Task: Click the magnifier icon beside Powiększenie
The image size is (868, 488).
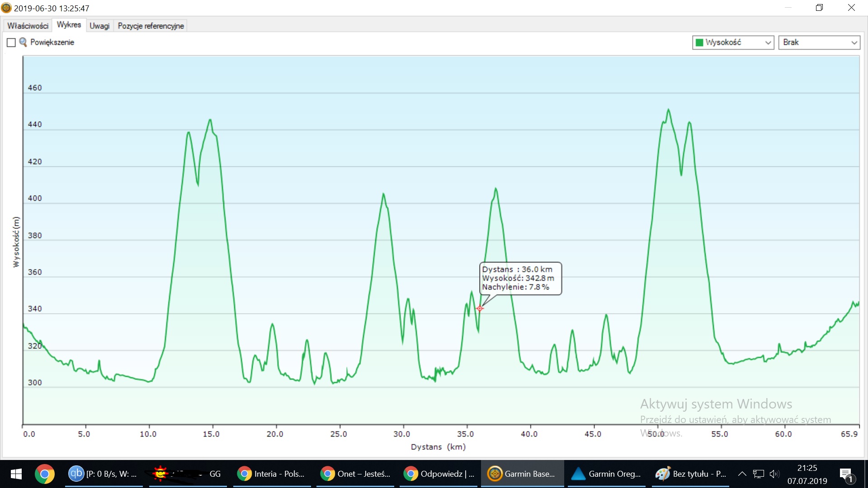Action: click(x=23, y=42)
